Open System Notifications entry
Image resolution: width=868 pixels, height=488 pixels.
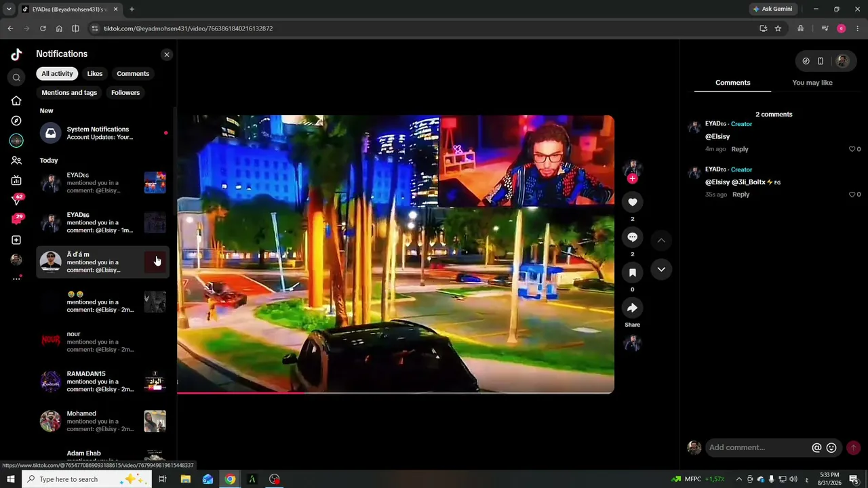pos(103,134)
